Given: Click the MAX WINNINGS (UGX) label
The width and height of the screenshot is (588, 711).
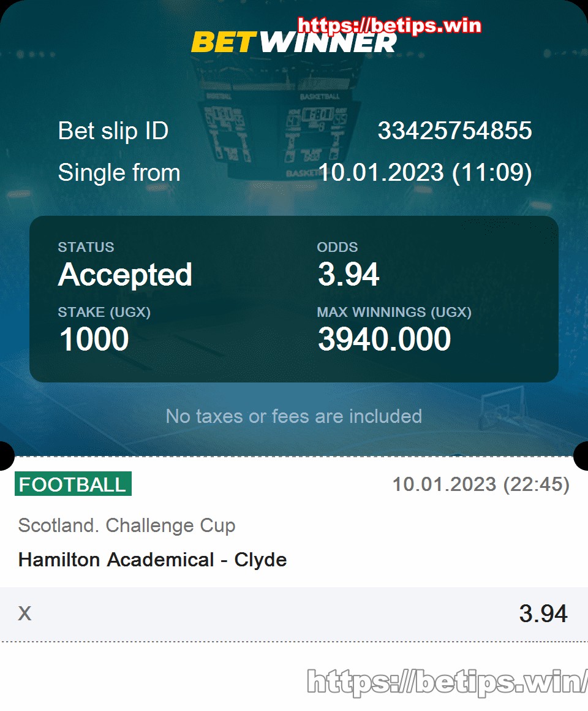Looking at the screenshot, I should [x=394, y=312].
